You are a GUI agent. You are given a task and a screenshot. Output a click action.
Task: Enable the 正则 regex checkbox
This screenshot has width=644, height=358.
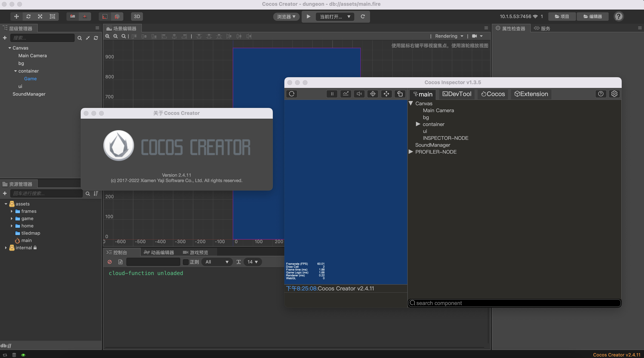pos(186,262)
